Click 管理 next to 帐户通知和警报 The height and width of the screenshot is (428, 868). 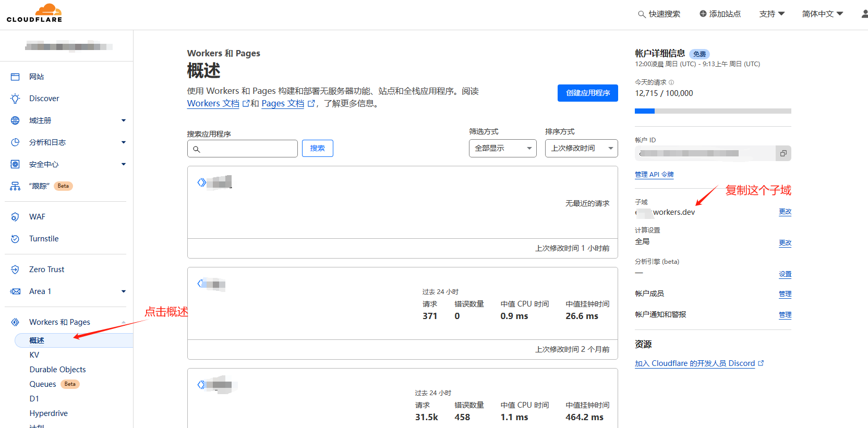pos(785,315)
